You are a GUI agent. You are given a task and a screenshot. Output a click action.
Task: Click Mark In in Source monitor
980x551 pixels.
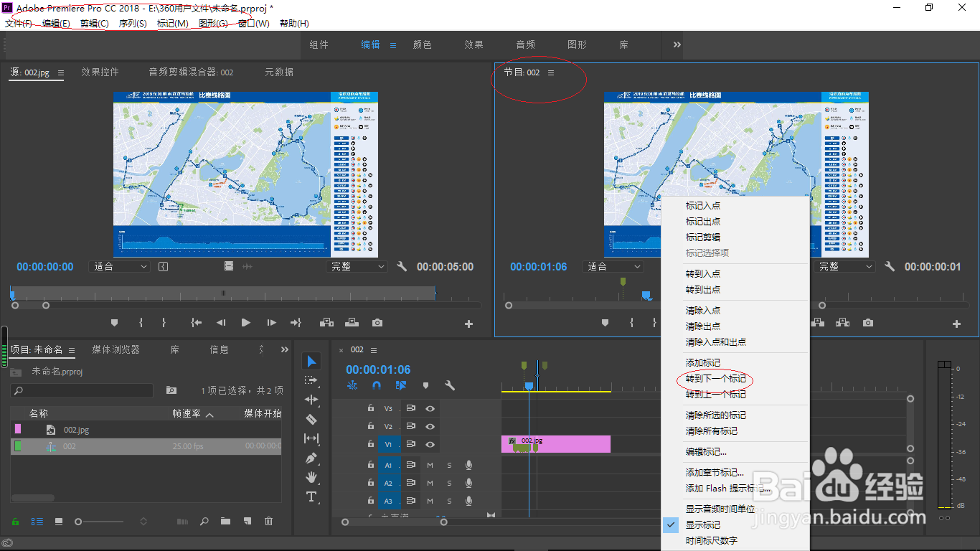pyautogui.click(x=141, y=323)
